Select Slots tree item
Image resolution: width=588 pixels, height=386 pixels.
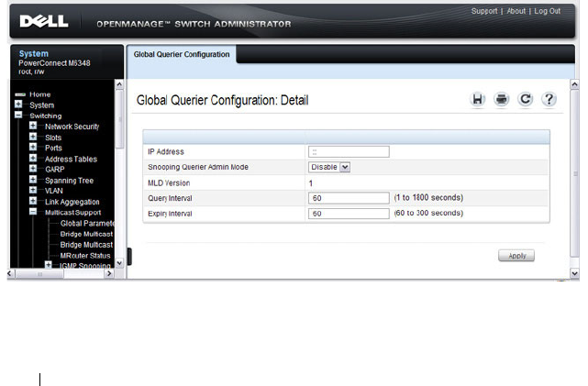tap(53, 138)
